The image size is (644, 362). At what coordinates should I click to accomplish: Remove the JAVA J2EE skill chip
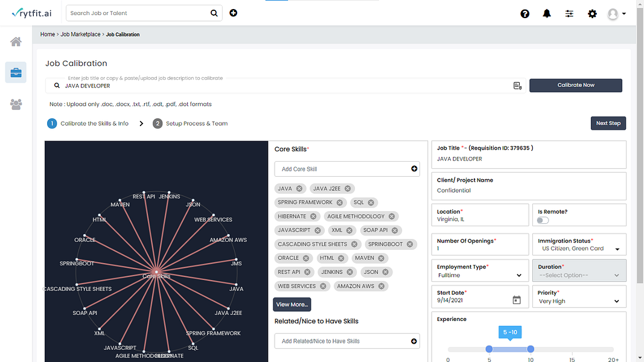tap(348, 189)
